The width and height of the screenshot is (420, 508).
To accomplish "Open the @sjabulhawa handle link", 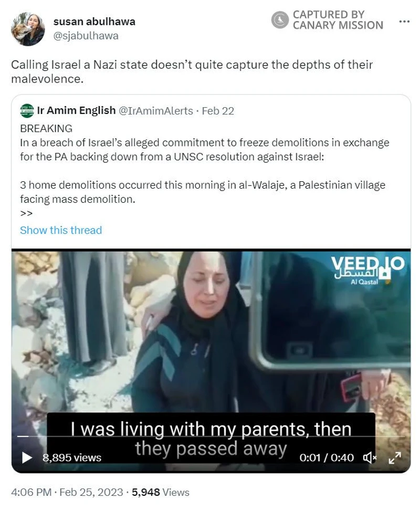I will click(86, 36).
